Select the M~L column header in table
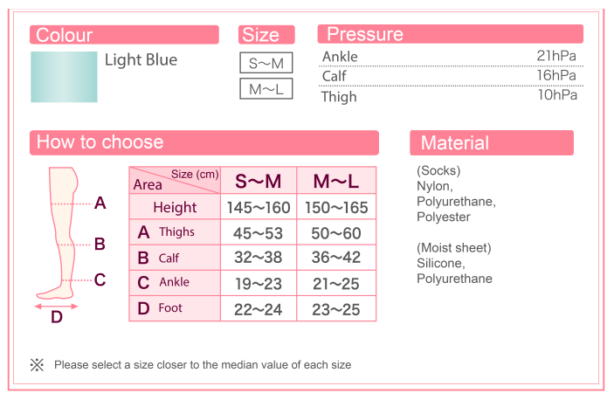The height and width of the screenshot is (400, 614). [x=336, y=181]
